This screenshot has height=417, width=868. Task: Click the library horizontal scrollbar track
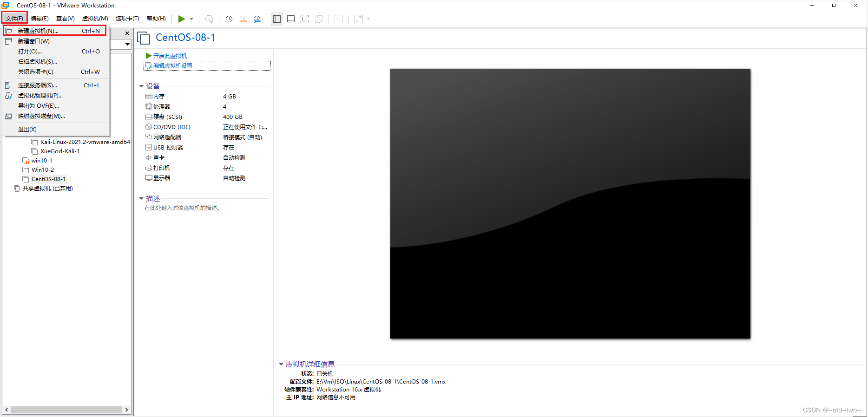click(x=66, y=410)
